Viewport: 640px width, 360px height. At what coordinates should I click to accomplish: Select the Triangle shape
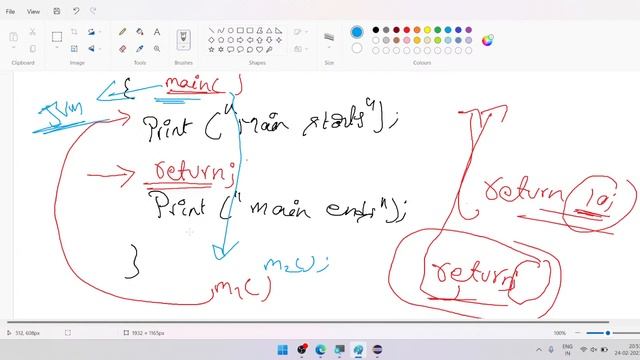269,31
